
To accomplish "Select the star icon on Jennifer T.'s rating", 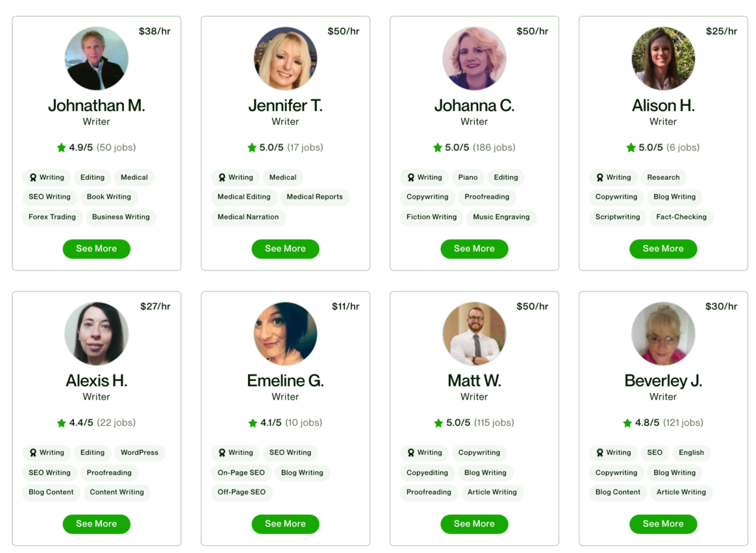I will (x=252, y=147).
